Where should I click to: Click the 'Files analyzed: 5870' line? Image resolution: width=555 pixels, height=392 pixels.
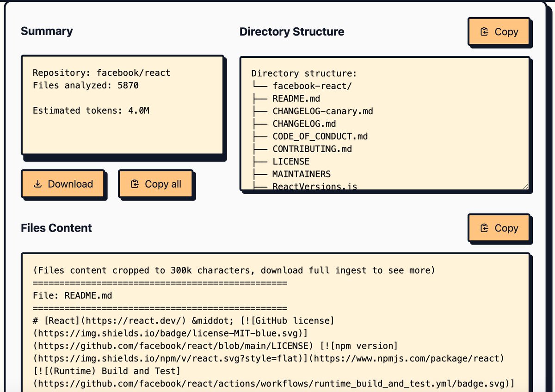[x=86, y=86]
